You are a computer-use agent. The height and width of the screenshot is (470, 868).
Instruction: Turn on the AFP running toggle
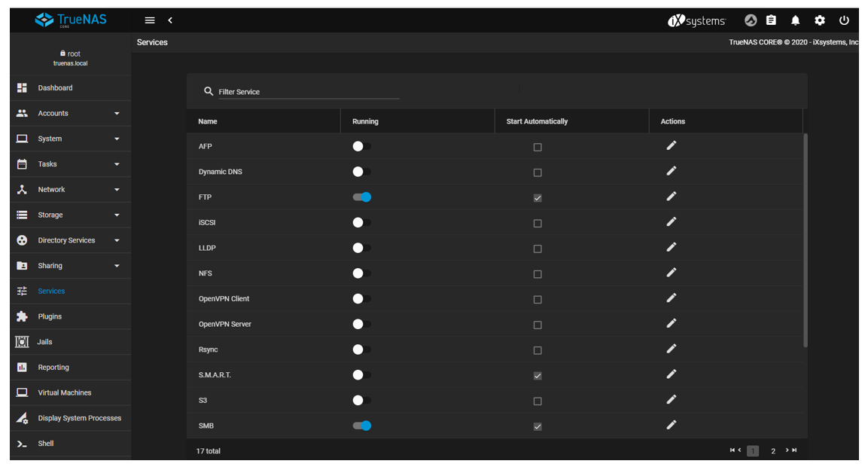(x=361, y=146)
